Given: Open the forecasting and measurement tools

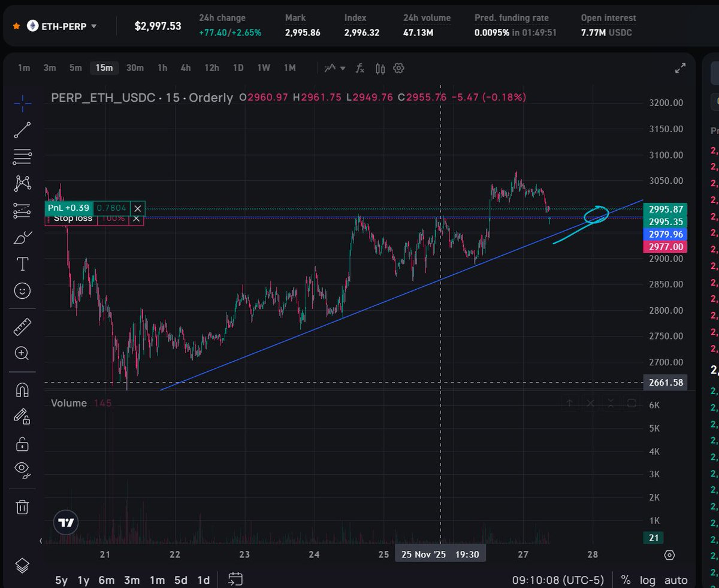Looking at the screenshot, I should pos(22,211).
